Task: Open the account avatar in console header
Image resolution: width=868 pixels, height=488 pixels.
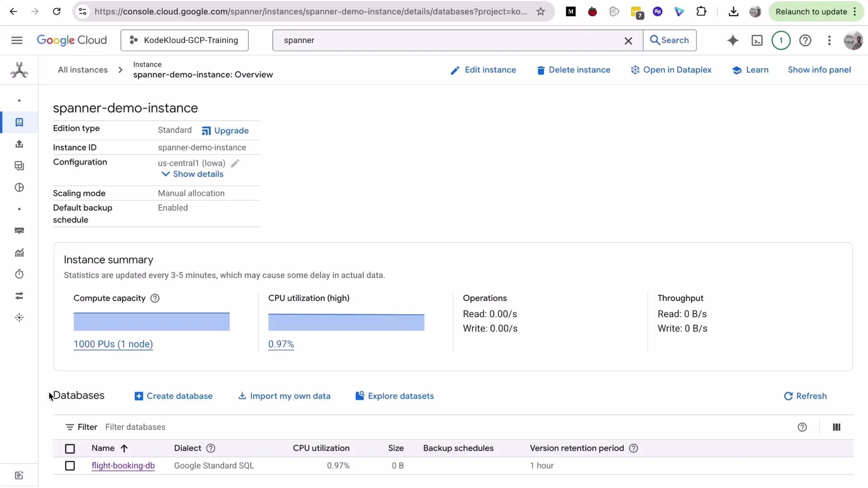Action: [x=853, y=40]
